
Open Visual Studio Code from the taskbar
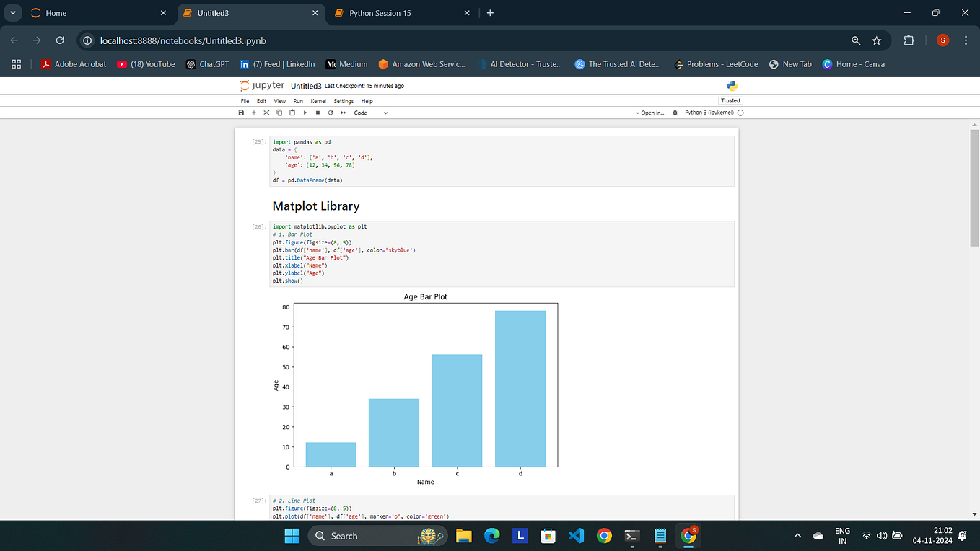click(x=576, y=536)
